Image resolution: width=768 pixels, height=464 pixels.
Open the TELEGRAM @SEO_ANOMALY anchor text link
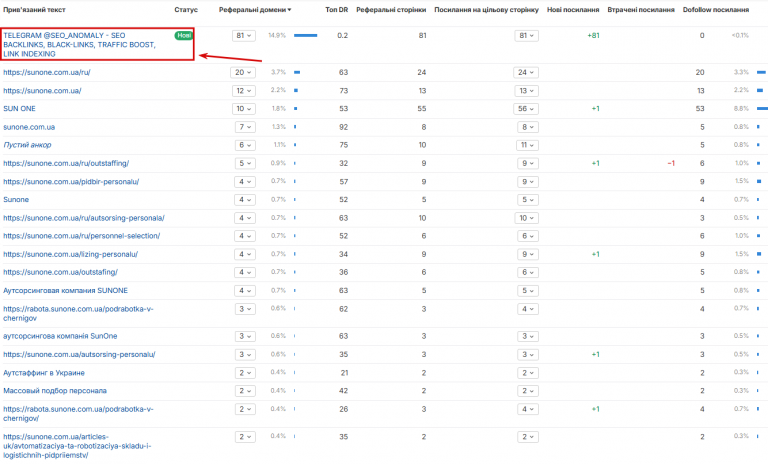(79, 45)
